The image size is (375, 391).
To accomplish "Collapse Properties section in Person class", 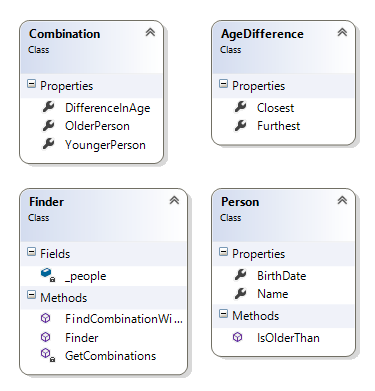I will (x=223, y=252).
